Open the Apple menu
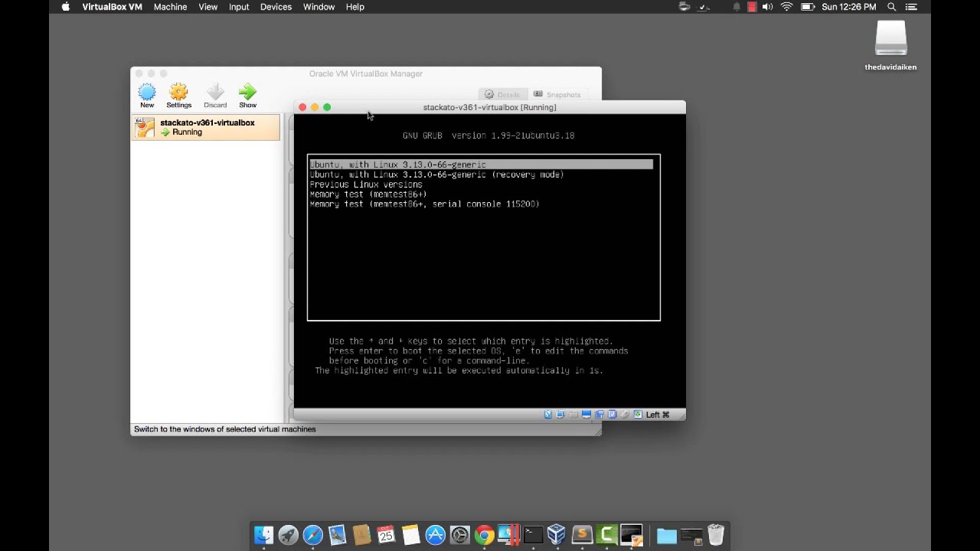This screenshot has height=551, width=980. [x=65, y=7]
